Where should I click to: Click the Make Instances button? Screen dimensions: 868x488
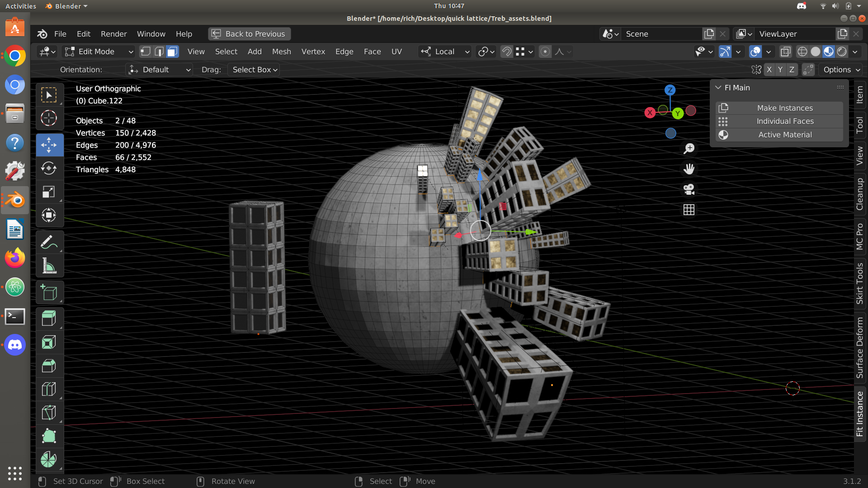(x=785, y=108)
